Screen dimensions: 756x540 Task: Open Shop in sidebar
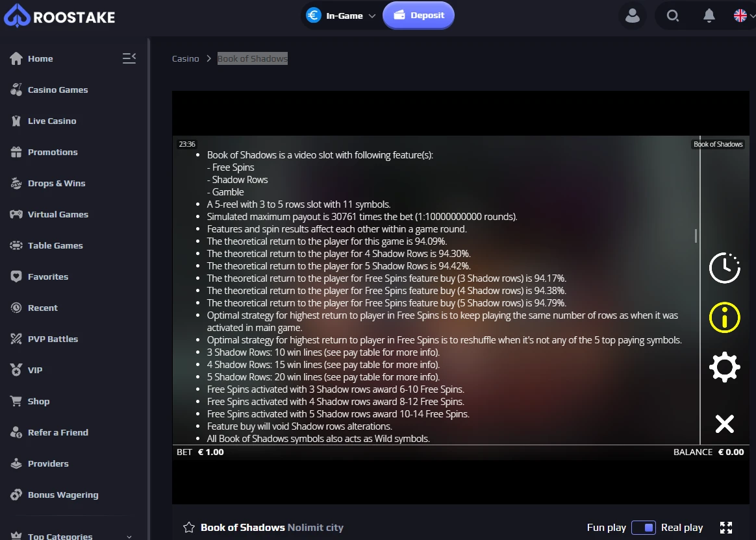coord(38,401)
